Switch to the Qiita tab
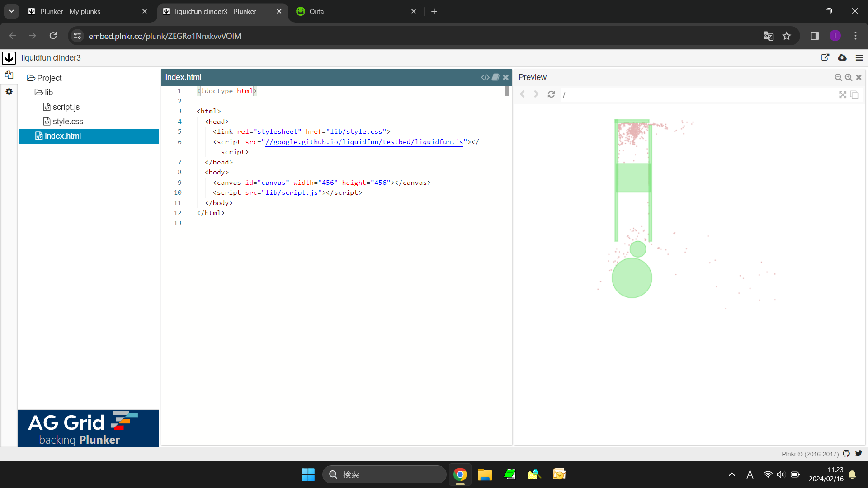 coord(316,11)
